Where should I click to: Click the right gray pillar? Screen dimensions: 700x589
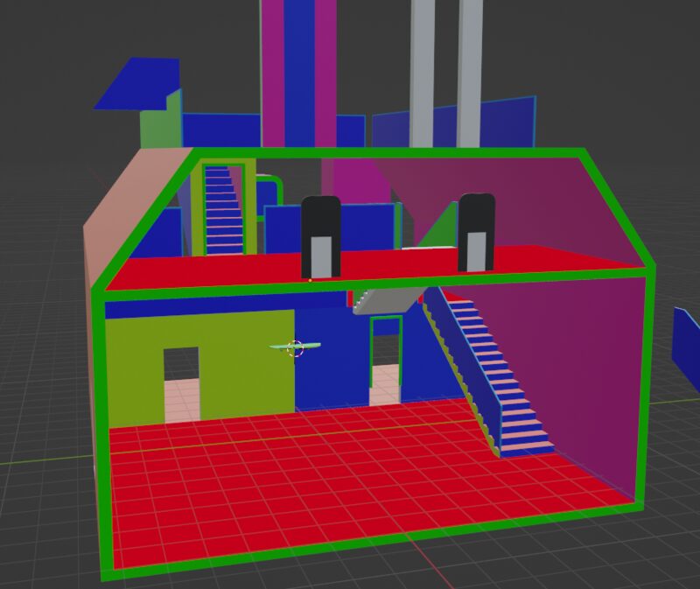click(x=470, y=70)
